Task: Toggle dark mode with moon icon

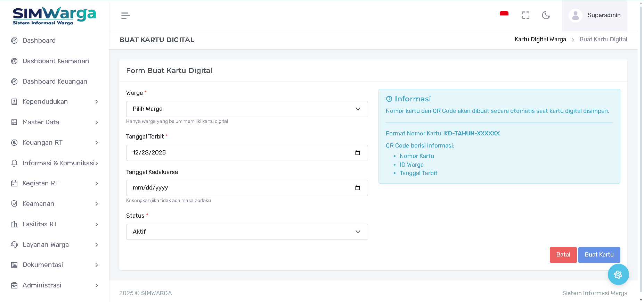Action: 546,15
